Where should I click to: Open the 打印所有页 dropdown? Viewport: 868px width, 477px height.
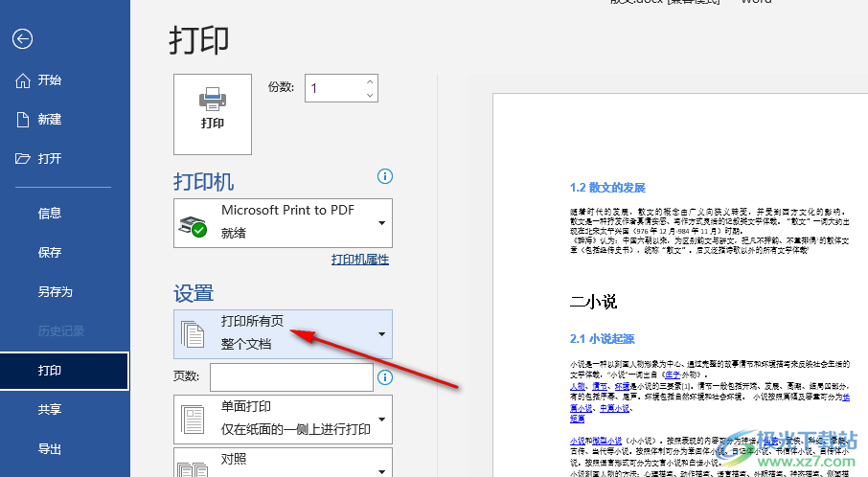click(382, 334)
